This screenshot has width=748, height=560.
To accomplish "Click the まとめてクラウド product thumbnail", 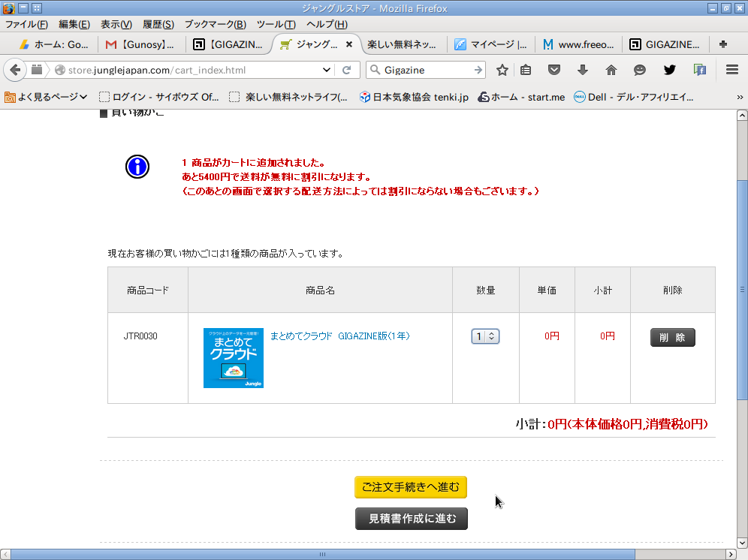I will [x=234, y=358].
